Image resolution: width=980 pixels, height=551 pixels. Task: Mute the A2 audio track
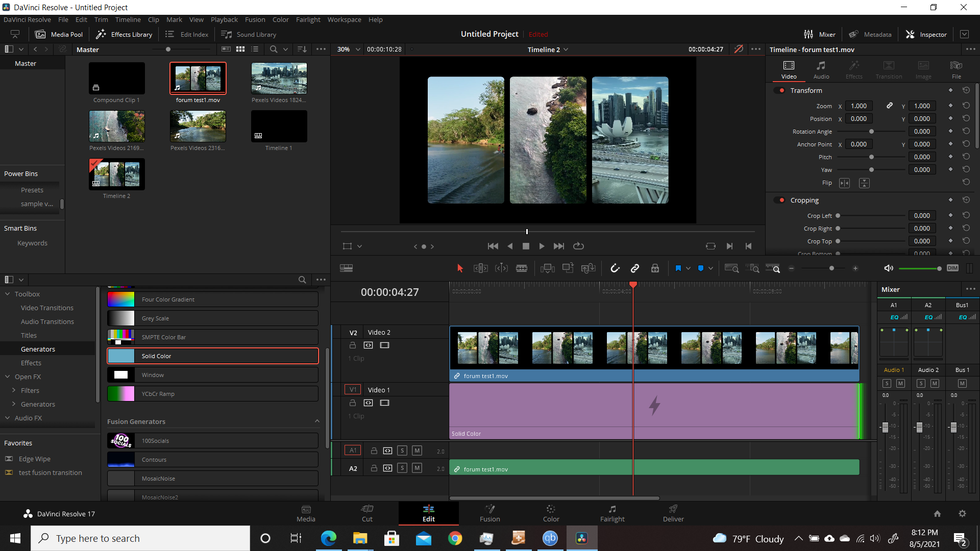[x=417, y=468]
